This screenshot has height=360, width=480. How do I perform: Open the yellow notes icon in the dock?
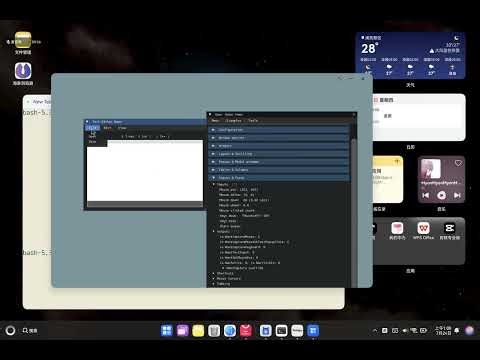click(198, 331)
